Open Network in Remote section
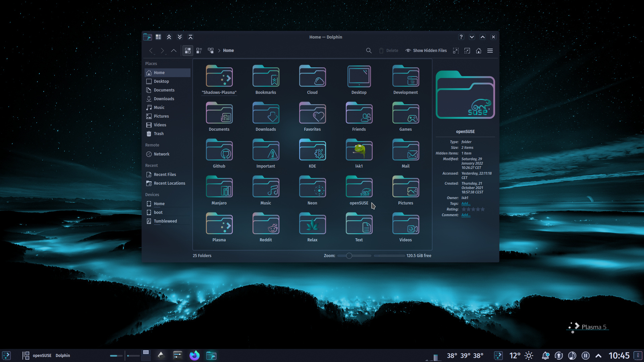Image resolution: width=644 pixels, height=362 pixels. tap(167, 154)
